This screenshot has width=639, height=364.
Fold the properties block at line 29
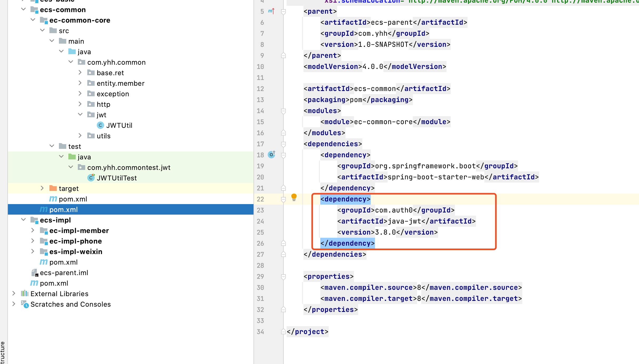pyautogui.click(x=283, y=277)
